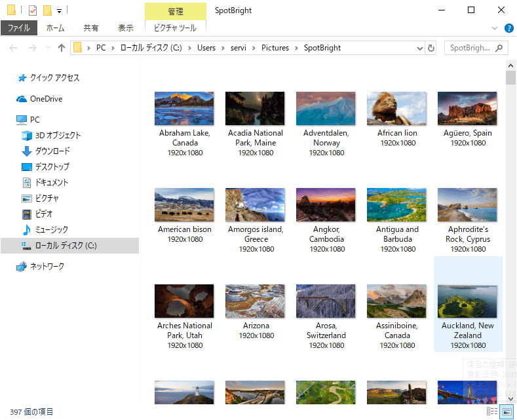Click the New Folder quick access icon

pyautogui.click(x=47, y=10)
